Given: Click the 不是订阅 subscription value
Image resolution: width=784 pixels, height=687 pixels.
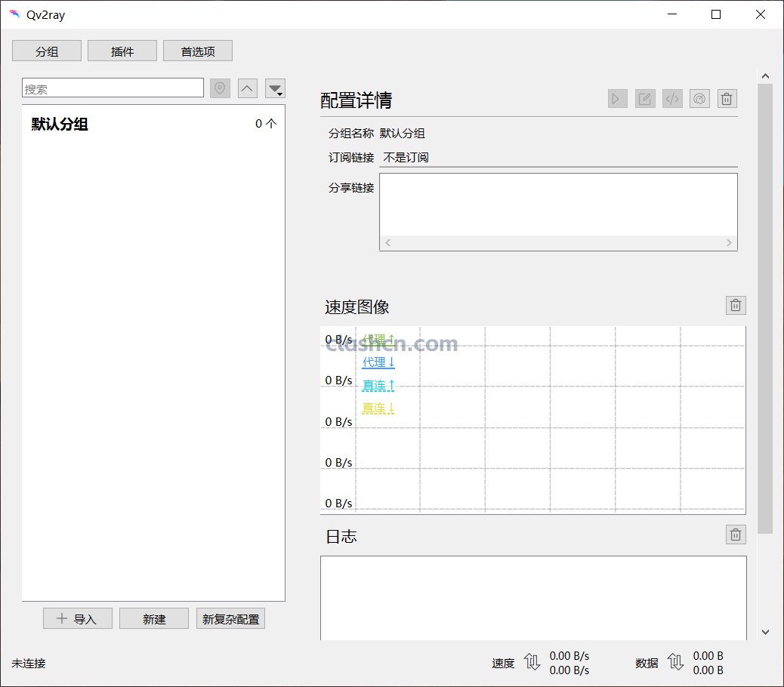Looking at the screenshot, I should point(406,157).
